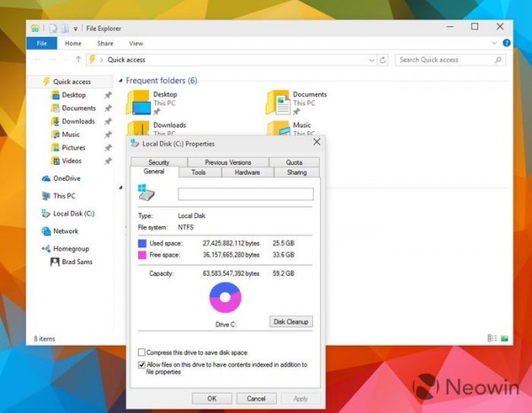The width and height of the screenshot is (532, 413).
Task: Click the Quick access star icon in sidebar
Action: 46,82
